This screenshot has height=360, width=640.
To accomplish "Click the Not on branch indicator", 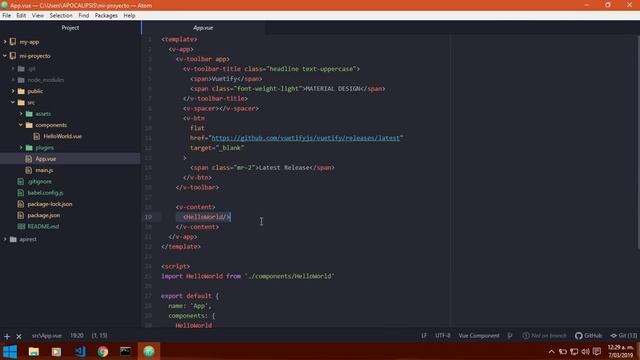I will pos(544,336).
